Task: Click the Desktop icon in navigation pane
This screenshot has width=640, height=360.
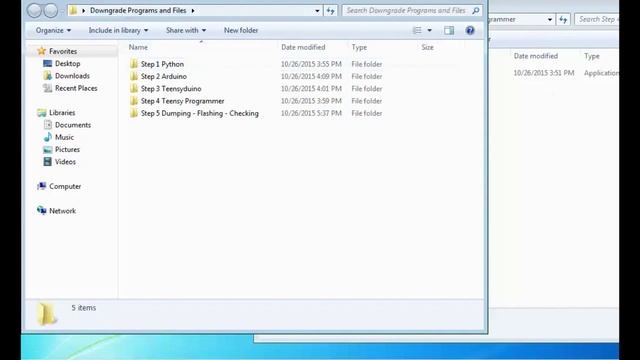Action: pyautogui.click(x=48, y=63)
